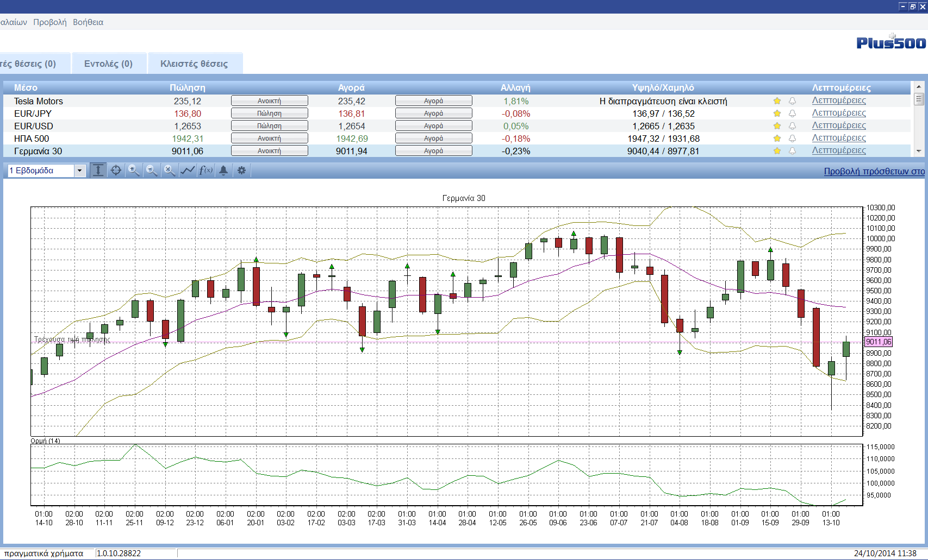Set price alert bell for EUR/USD
The width and height of the screenshot is (928, 560).
[x=792, y=126]
